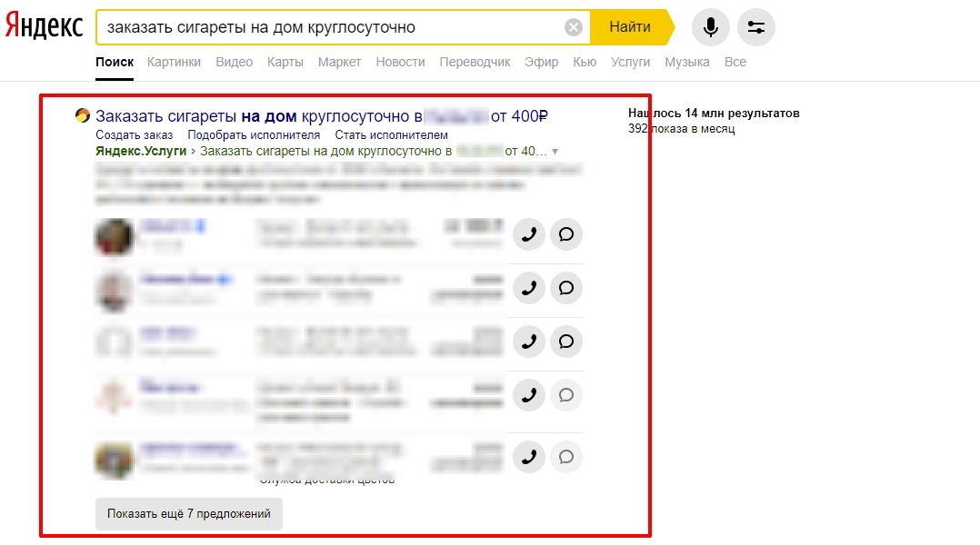Select the Поиск tab

115,62
